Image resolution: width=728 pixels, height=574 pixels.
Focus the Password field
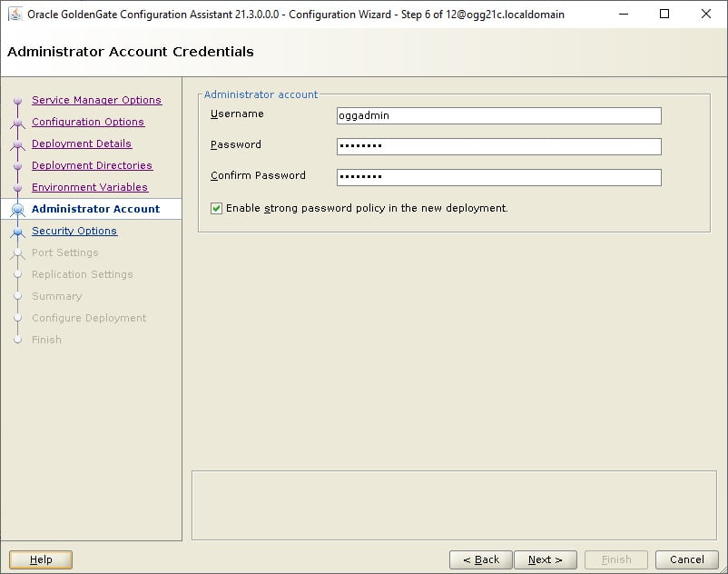(499, 146)
